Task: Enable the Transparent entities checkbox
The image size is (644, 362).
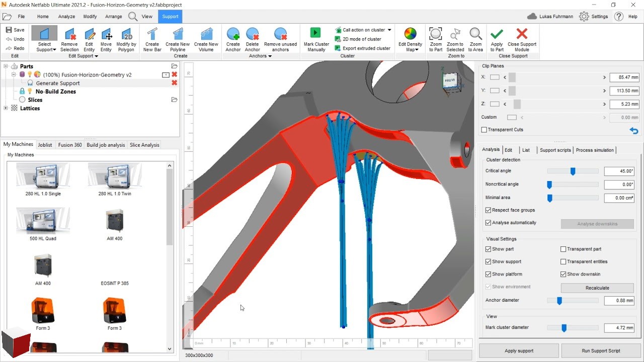Action: tap(563, 261)
